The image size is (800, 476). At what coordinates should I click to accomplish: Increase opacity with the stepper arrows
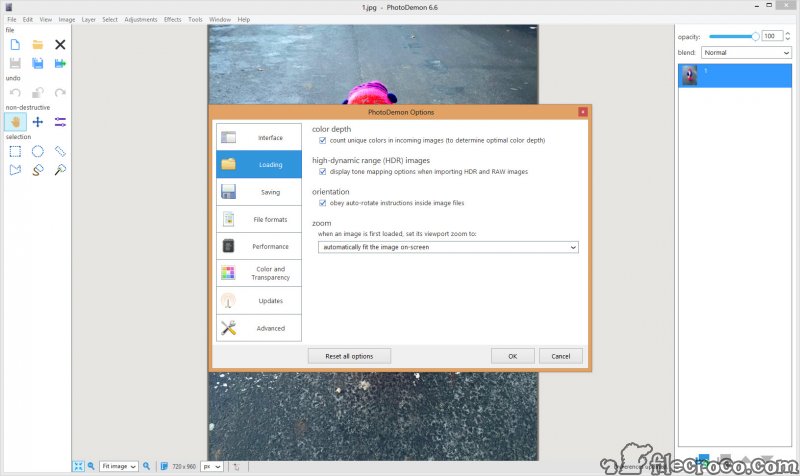coord(788,33)
